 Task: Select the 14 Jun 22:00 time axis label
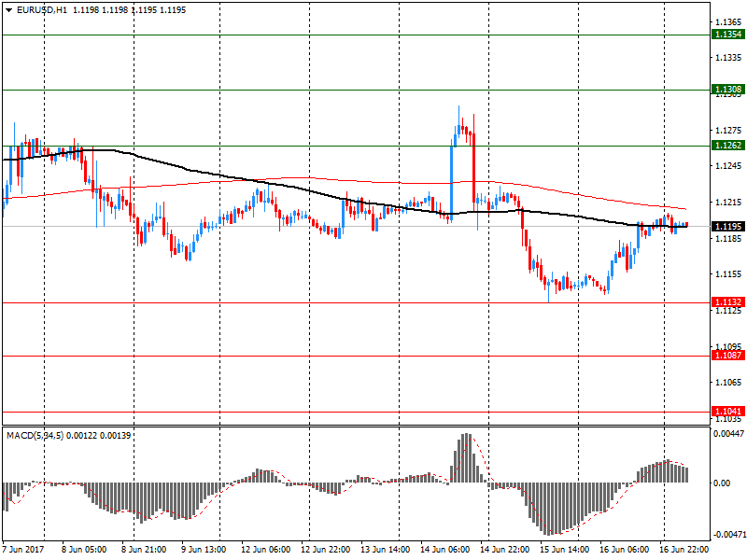pos(504,549)
